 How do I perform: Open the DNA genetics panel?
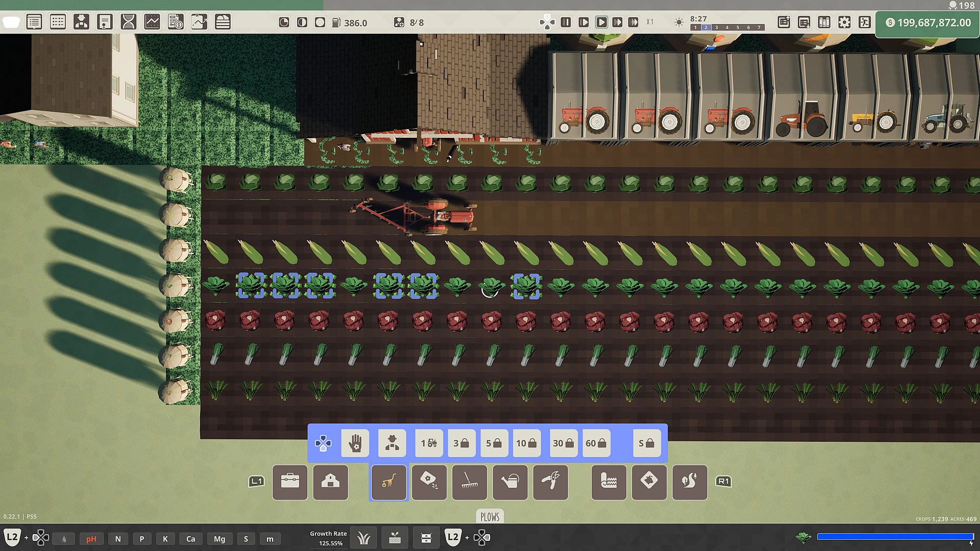coord(128,22)
